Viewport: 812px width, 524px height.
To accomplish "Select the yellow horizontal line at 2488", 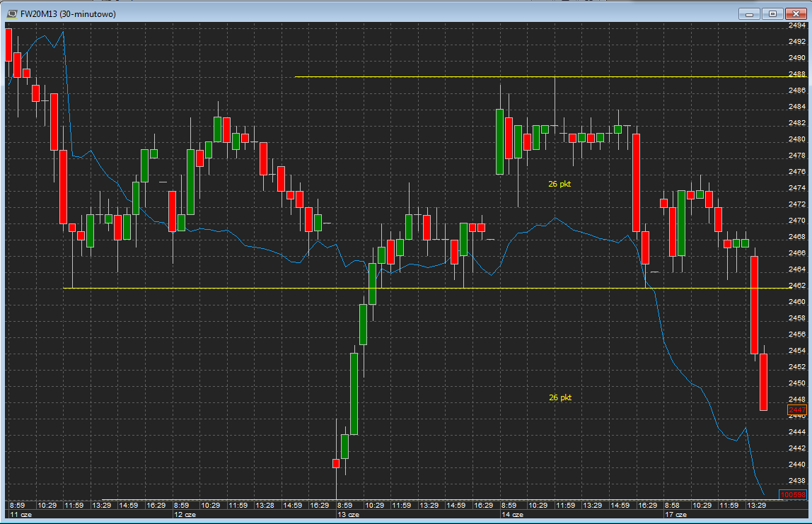I will (x=424, y=76).
